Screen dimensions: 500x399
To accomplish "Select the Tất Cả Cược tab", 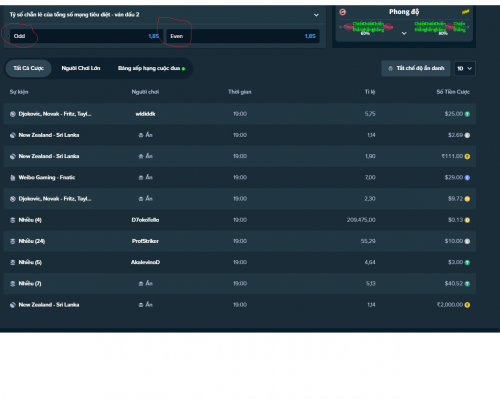I will 28,68.
